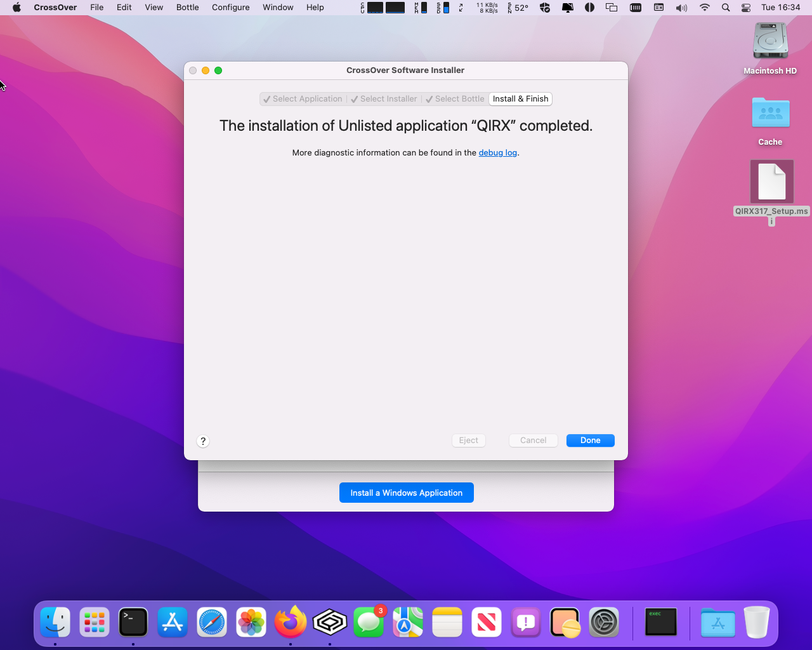Viewport: 812px width, 650px height.
Task: Click the Cancel button in installer
Action: click(x=533, y=441)
